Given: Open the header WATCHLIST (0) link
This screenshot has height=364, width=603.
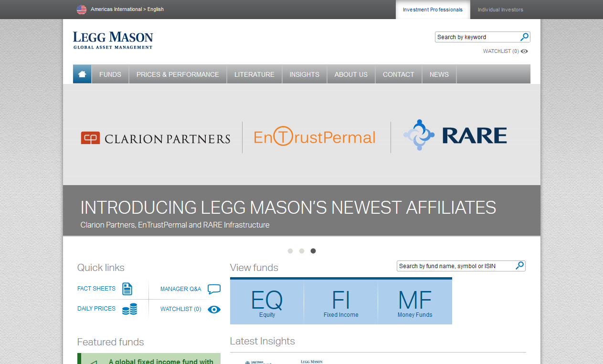Looking at the screenshot, I should (501, 52).
